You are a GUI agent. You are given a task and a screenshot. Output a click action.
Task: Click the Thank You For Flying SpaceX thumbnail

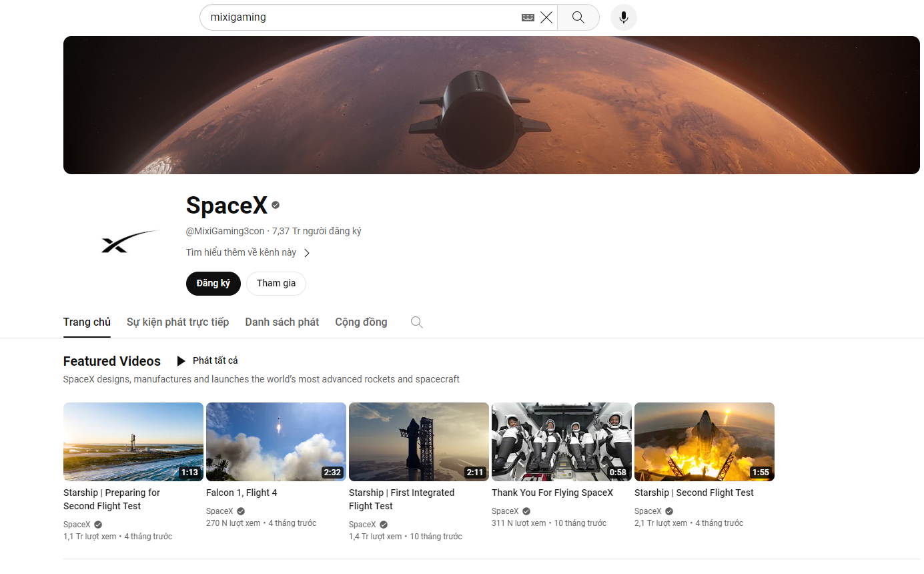click(561, 441)
